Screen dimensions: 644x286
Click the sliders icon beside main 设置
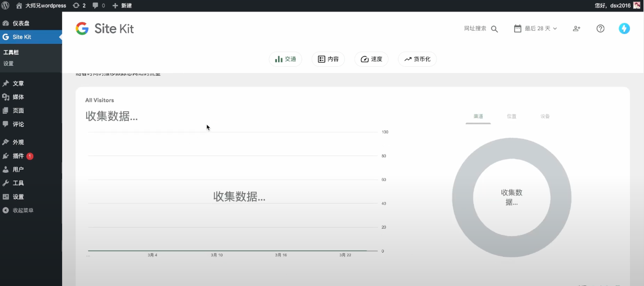6,197
